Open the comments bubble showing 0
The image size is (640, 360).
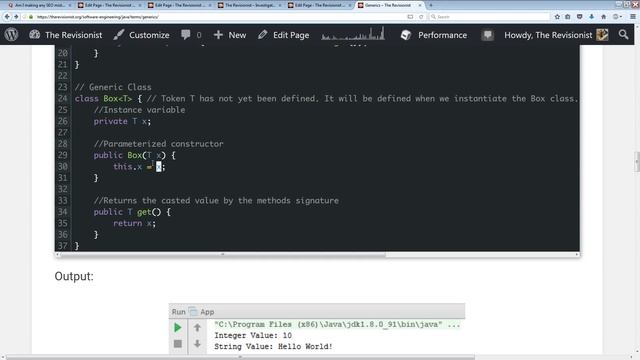[x=191, y=35]
